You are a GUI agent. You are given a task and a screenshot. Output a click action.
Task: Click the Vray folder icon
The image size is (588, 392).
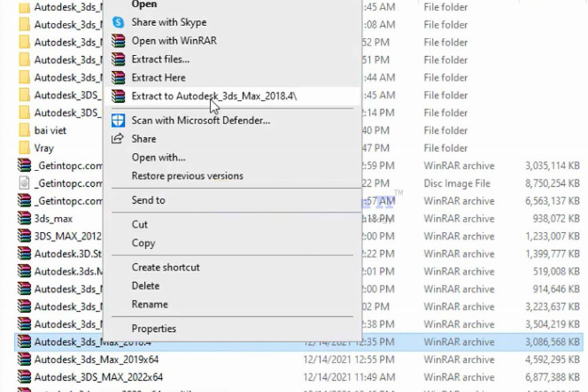tap(24, 148)
